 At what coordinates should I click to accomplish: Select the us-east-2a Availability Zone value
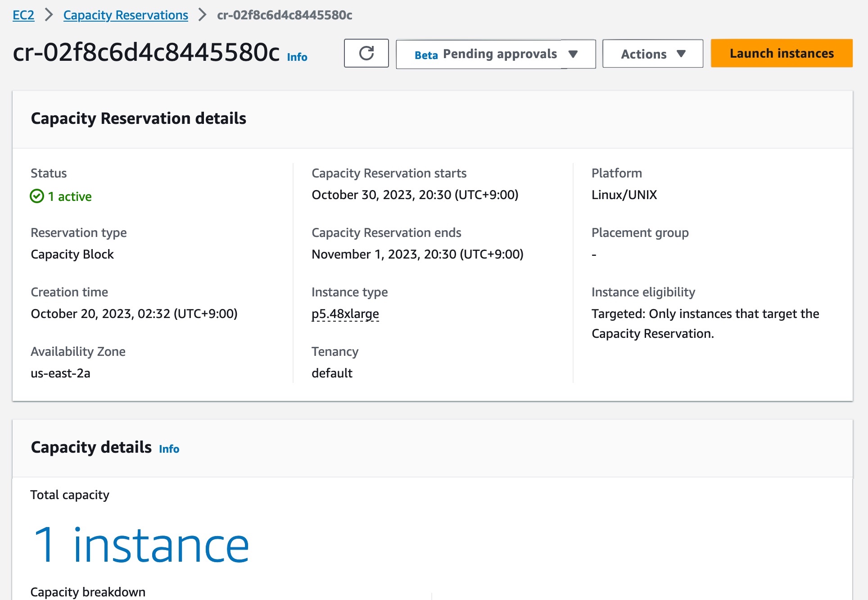pos(60,373)
